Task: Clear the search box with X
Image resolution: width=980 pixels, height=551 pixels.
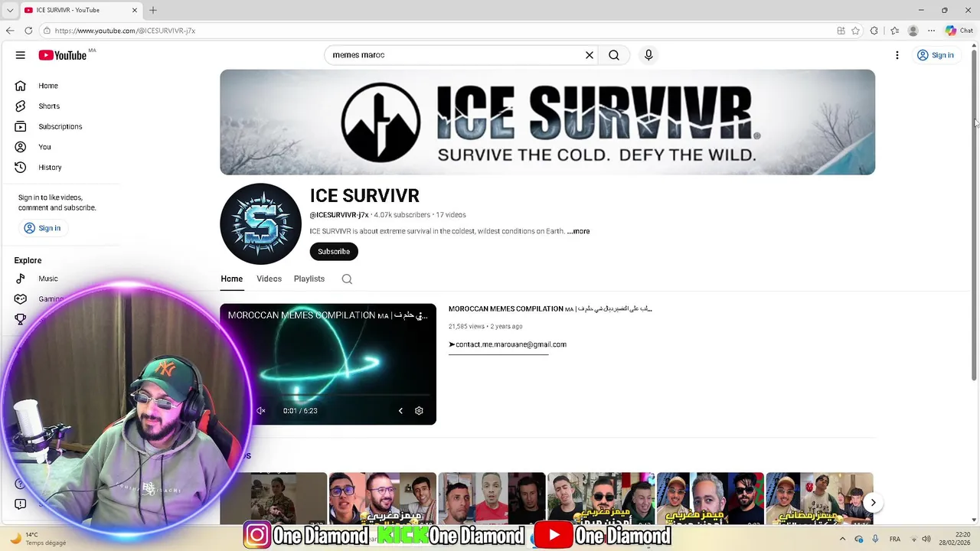Action: click(x=590, y=55)
